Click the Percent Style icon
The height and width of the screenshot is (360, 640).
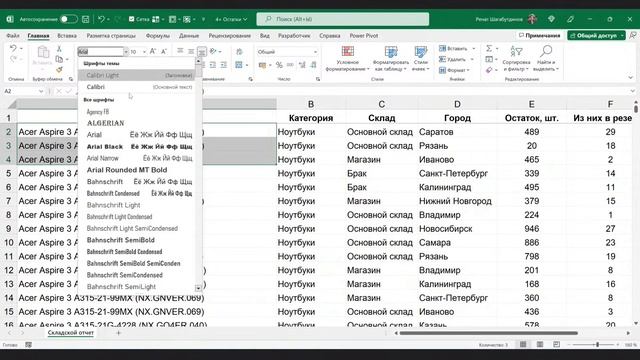coord(279,65)
